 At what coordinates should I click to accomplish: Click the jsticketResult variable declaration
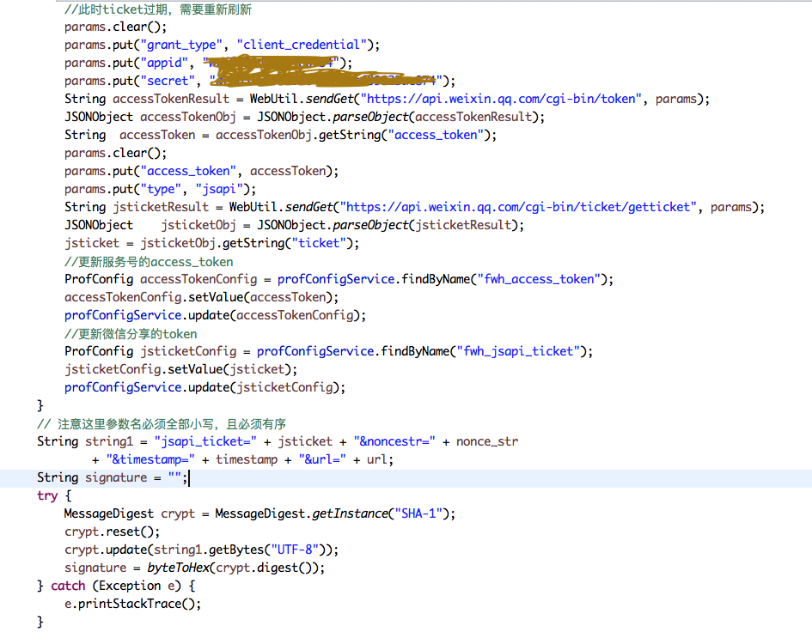click(161, 208)
